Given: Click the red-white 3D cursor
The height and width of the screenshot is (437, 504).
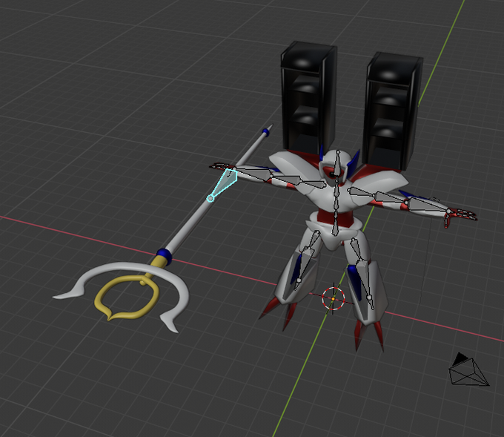Looking at the screenshot, I should point(334,299).
